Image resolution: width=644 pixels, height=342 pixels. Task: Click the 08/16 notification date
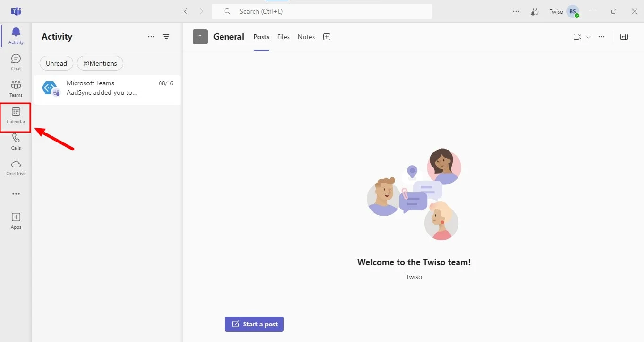coord(166,83)
